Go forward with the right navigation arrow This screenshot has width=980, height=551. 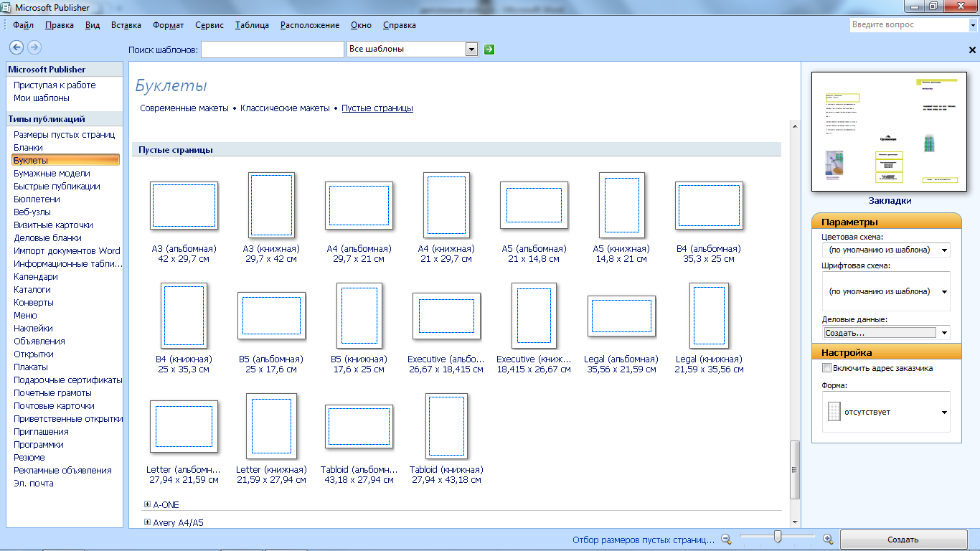click(x=34, y=47)
